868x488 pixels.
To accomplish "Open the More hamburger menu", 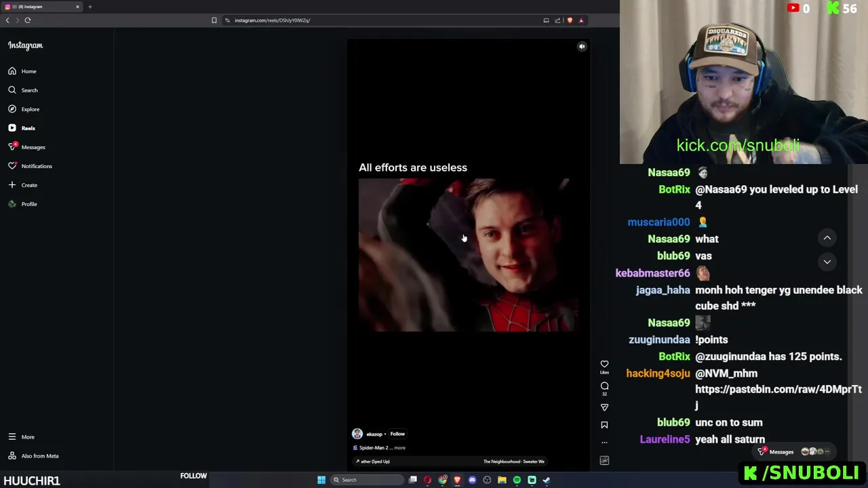I will [21, 437].
